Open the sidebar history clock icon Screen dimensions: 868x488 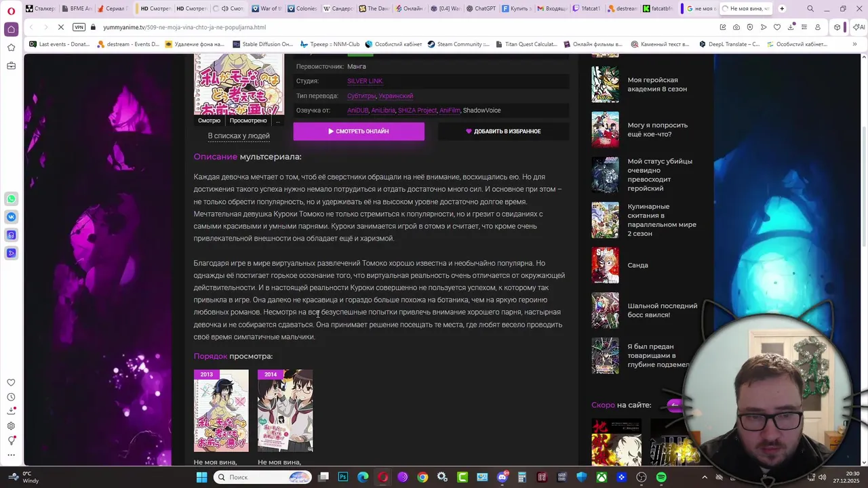[x=11, y=397]
